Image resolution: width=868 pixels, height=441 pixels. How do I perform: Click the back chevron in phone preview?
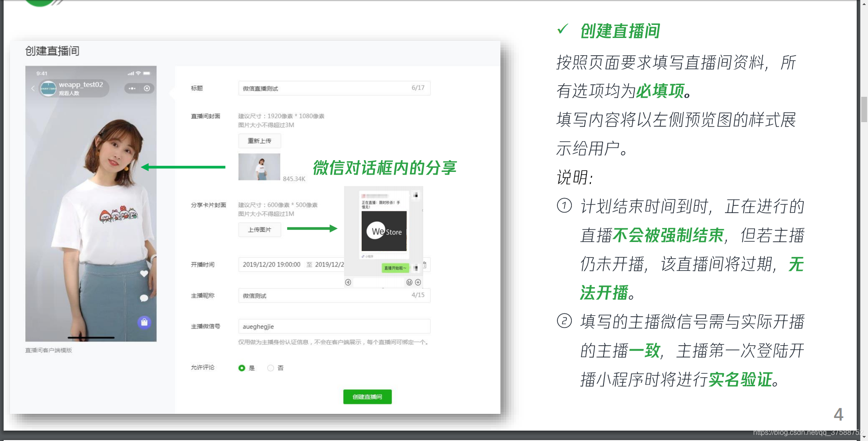(33, 88)
